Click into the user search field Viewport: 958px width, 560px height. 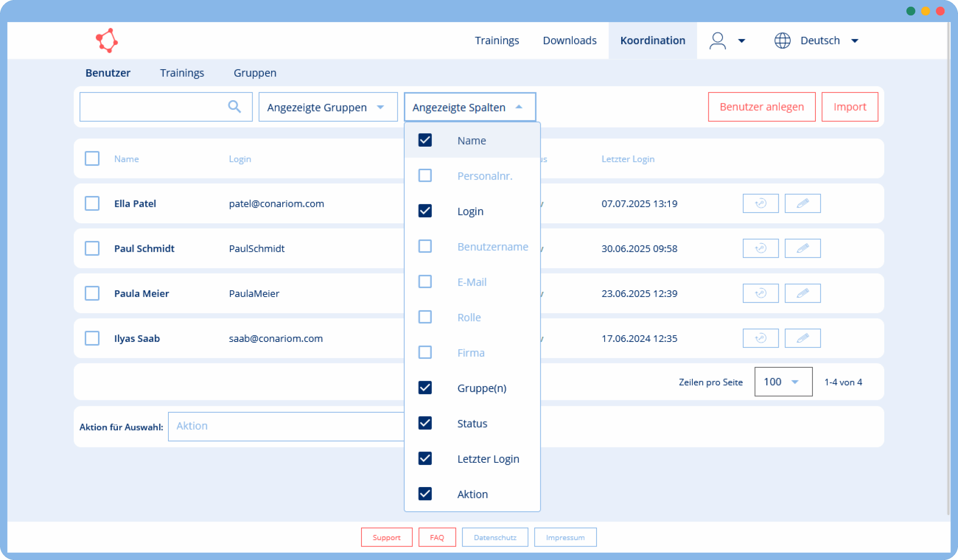[x=152, y=107]
